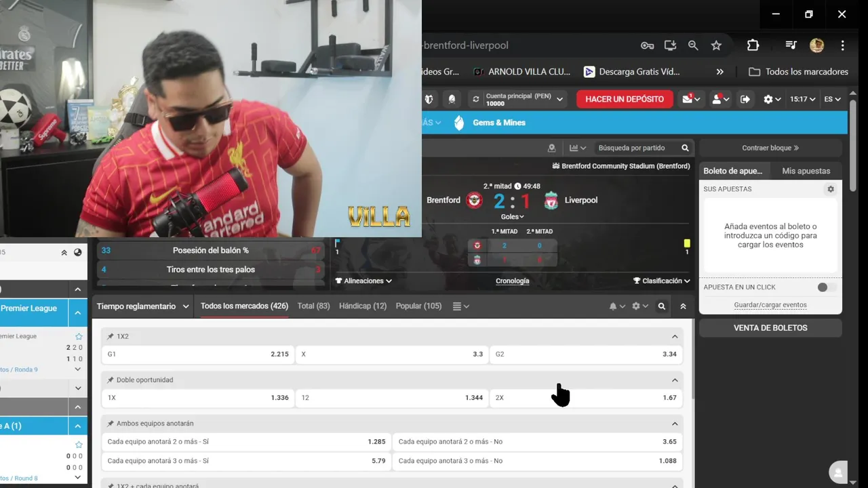
Task: Collapse the Doble oportunidad section
Action: click(x=675, y=380)
